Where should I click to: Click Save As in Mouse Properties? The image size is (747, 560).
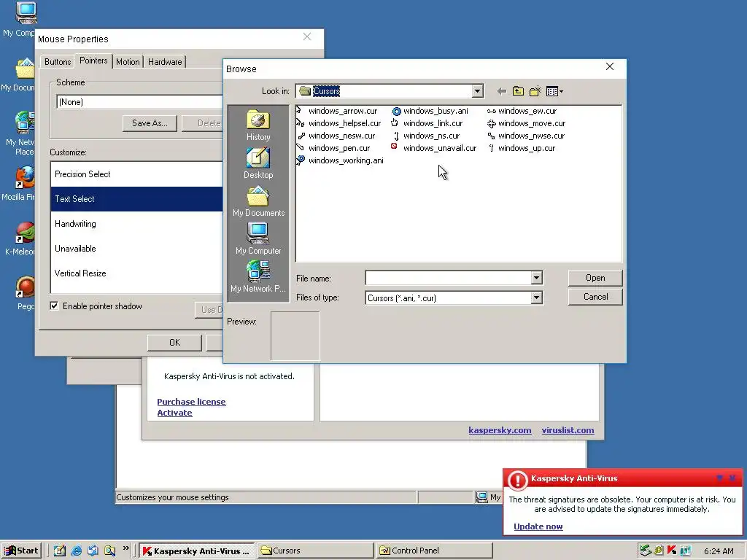click(x=150, y=123)
